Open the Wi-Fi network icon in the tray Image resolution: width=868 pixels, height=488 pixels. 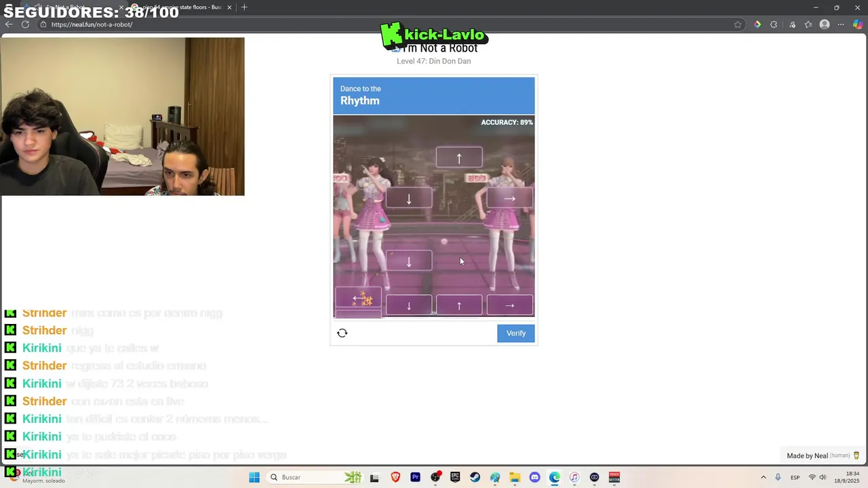812,477
